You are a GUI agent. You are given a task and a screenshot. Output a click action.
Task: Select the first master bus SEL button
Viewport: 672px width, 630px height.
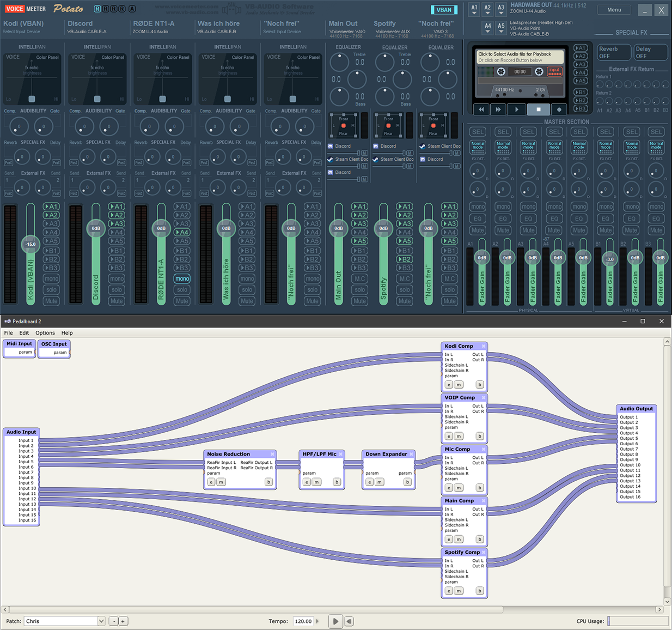(478, 132)
